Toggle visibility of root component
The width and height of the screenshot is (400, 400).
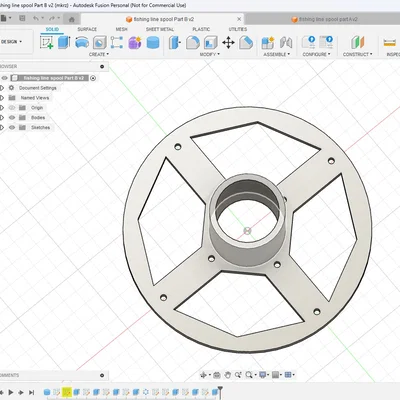pyautogui.click(x=4, y=78)
